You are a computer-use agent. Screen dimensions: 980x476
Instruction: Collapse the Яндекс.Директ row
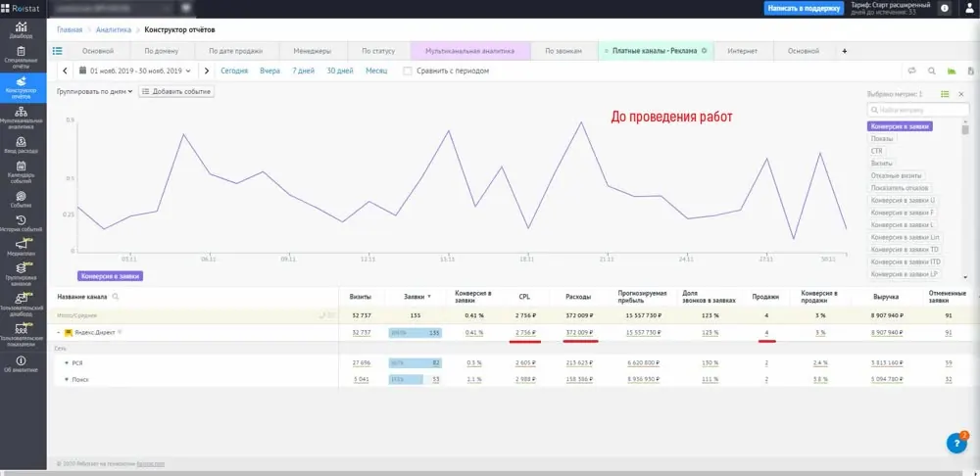click(59, 333)
